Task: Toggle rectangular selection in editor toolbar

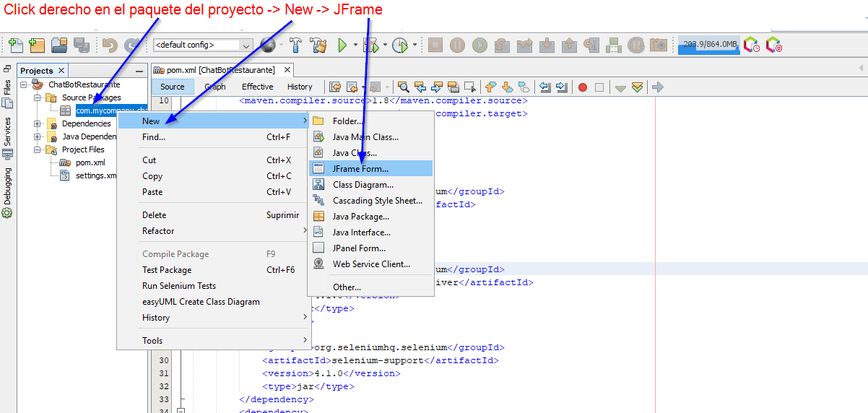Action: pos(470,87)
